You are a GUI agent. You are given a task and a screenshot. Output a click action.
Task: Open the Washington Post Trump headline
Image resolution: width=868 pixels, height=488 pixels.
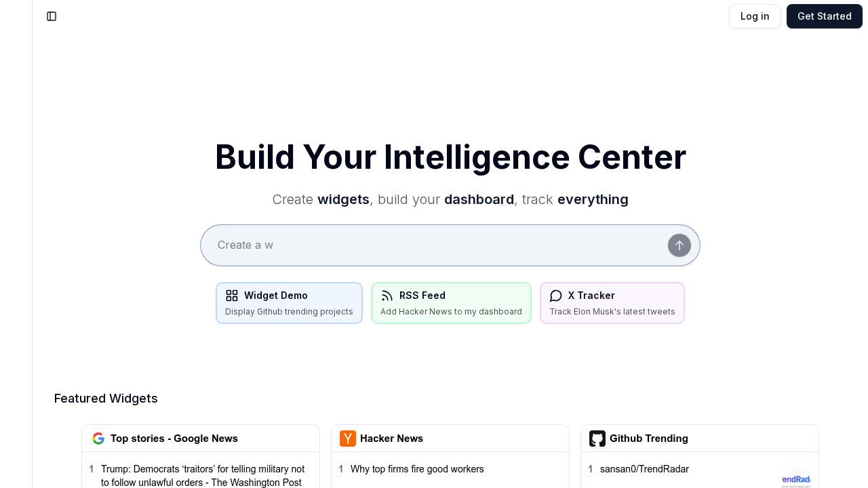202,475
